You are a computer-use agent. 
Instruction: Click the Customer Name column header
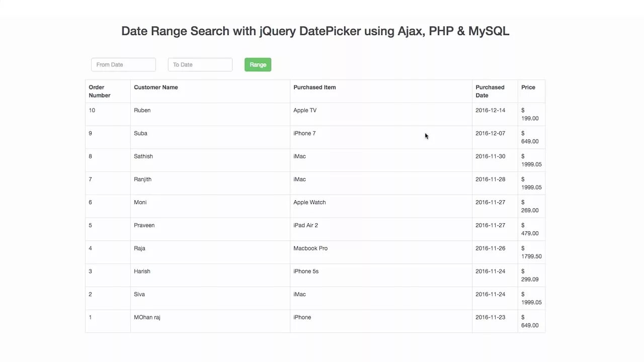coord(156,87)
